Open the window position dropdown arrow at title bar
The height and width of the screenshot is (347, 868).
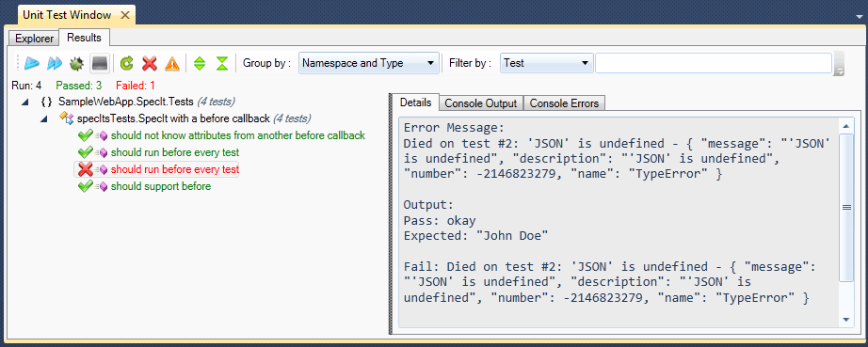859,16
